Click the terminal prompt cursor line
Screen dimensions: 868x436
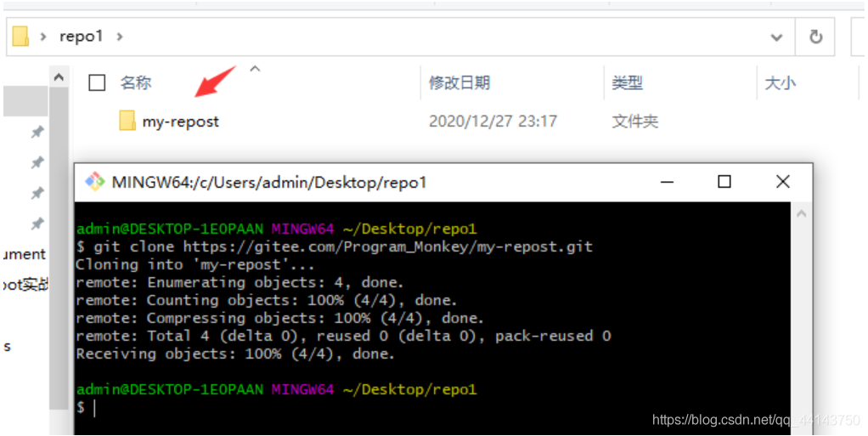[86, 408]
